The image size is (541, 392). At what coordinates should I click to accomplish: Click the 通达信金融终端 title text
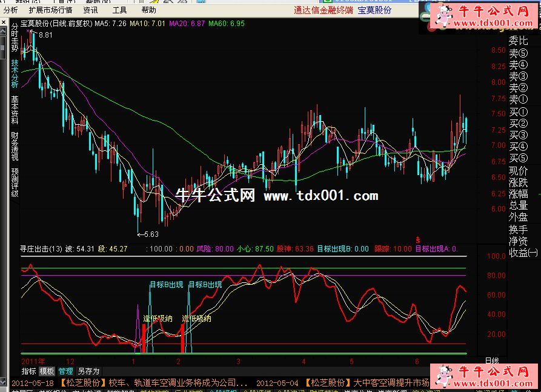[x=324, y=10]
